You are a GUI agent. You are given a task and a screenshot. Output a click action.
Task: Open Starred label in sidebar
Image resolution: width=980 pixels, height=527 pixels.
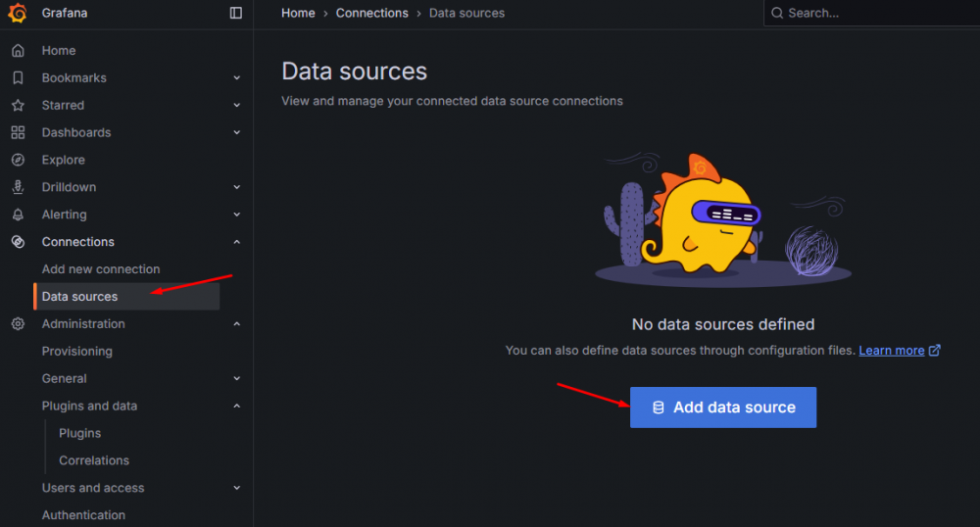[x=63, y=106]
